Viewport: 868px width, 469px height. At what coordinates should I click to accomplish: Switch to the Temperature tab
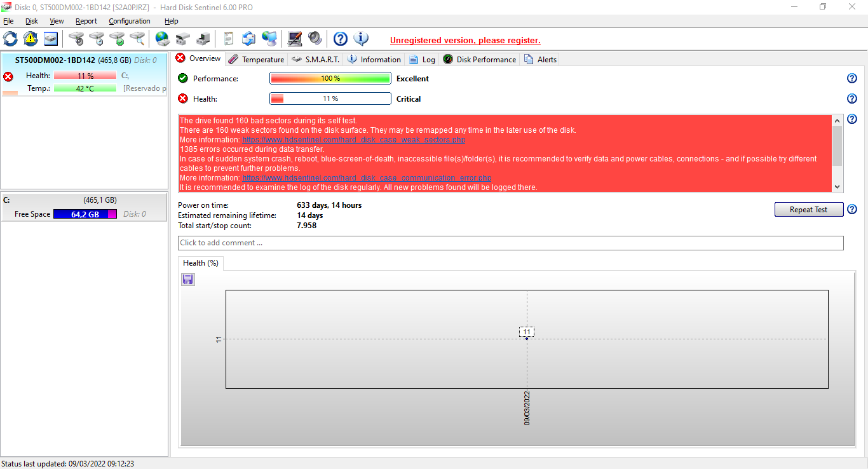(x=256, y=59)
